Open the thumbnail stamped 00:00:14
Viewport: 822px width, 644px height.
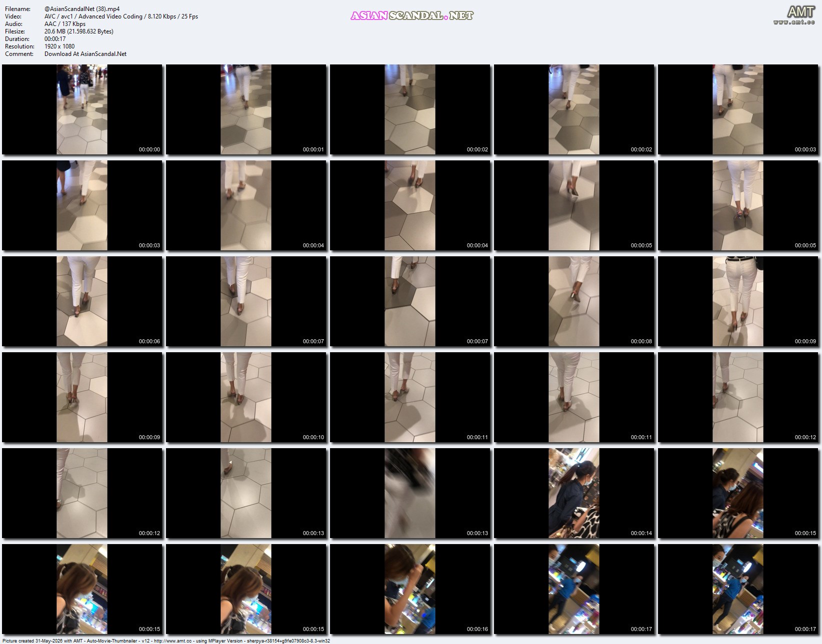coord(574,493)
